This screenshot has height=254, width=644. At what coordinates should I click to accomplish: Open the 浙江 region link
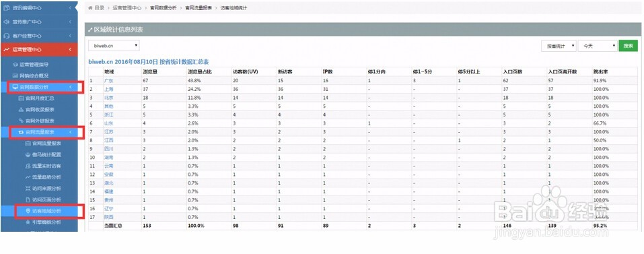click(108, 115)
